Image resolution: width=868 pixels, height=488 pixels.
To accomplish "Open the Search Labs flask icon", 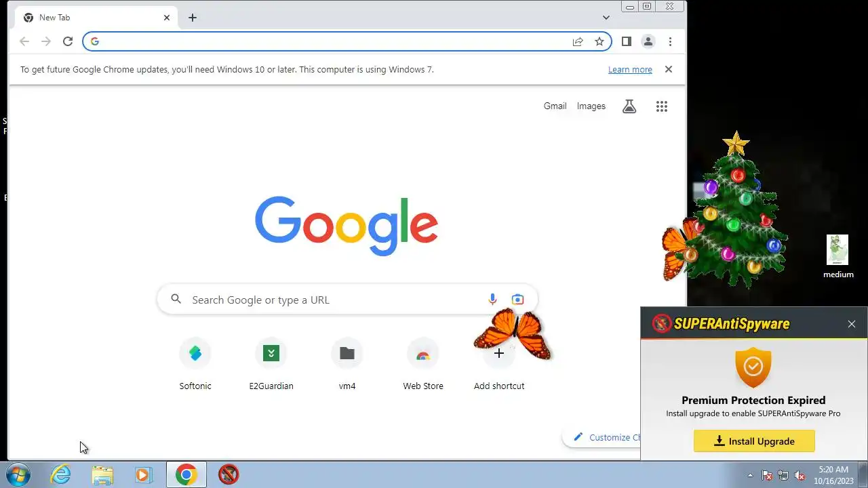I will 629,106.
